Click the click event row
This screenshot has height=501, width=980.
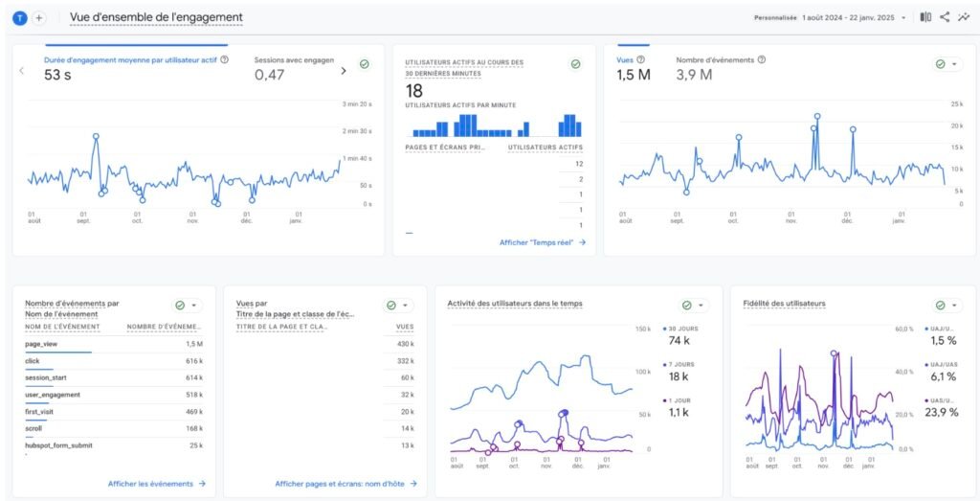pyautogui.click(x=114, y=361)
